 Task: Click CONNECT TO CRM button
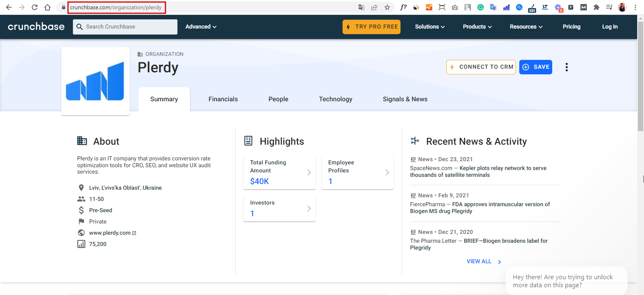(481, 67)
